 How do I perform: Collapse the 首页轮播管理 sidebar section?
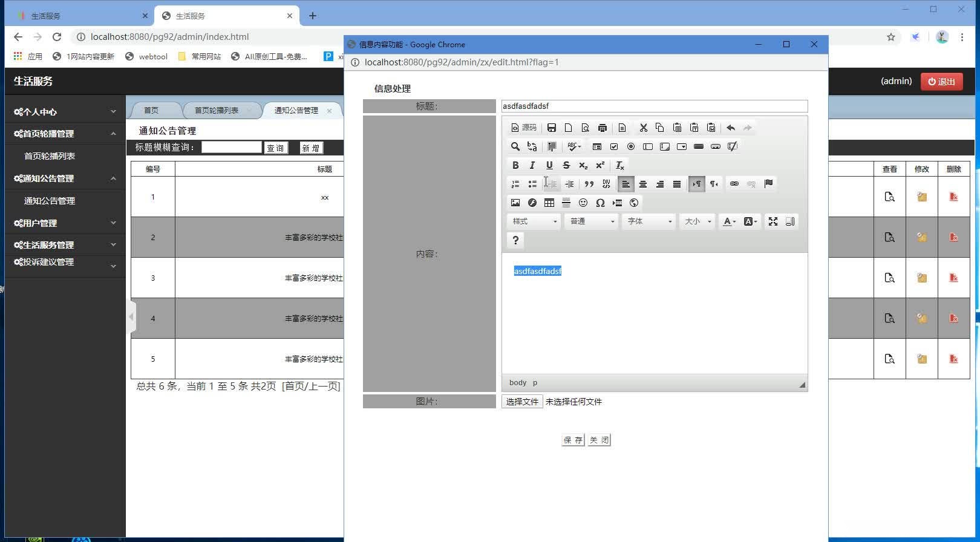click(x=65, y=134)
